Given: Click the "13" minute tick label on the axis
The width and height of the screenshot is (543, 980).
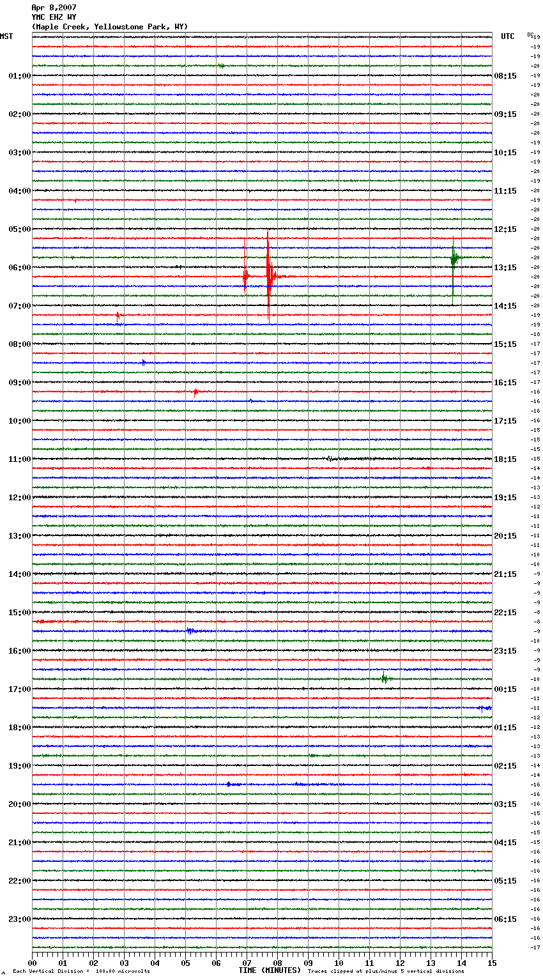Looking at the screenshot, I should click(431, 963).
